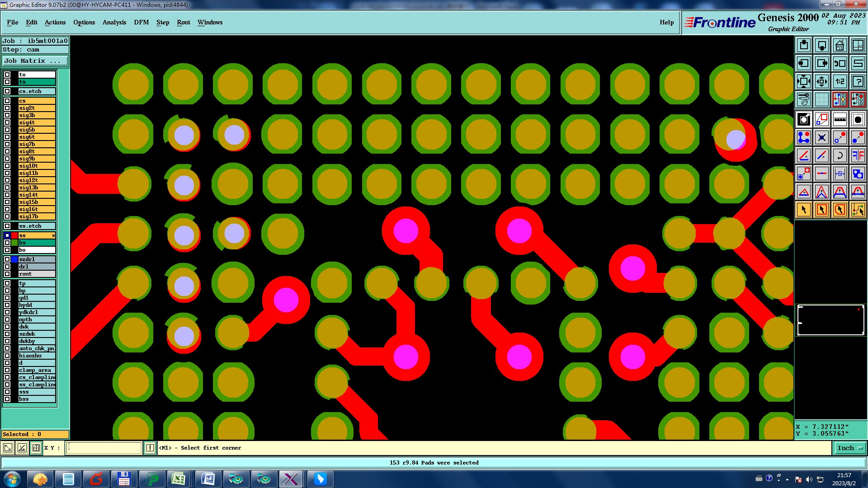Open Excel from the Windows taskbar
868x488 pixels.
(x=179, y=479)
